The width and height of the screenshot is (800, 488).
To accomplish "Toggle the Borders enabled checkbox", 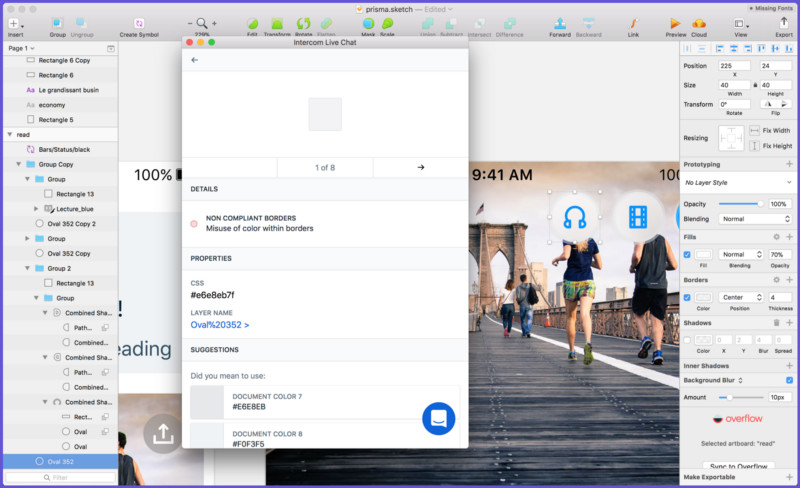I will click(x=687, y=297).
